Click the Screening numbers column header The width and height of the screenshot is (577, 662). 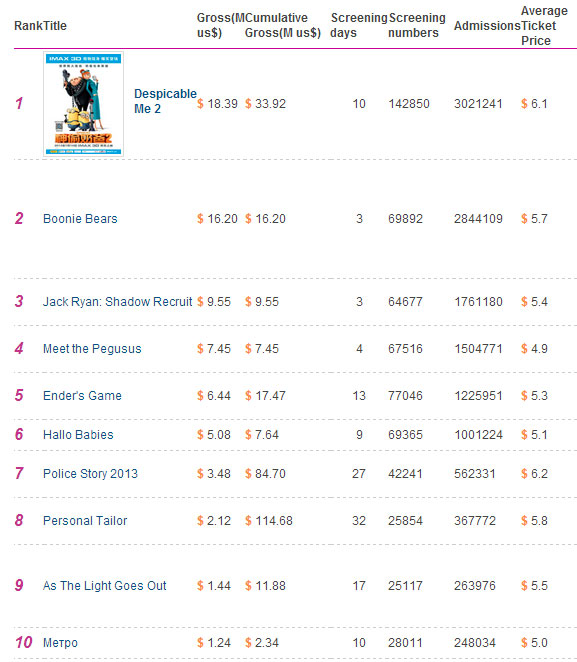[x=417, y=25]
